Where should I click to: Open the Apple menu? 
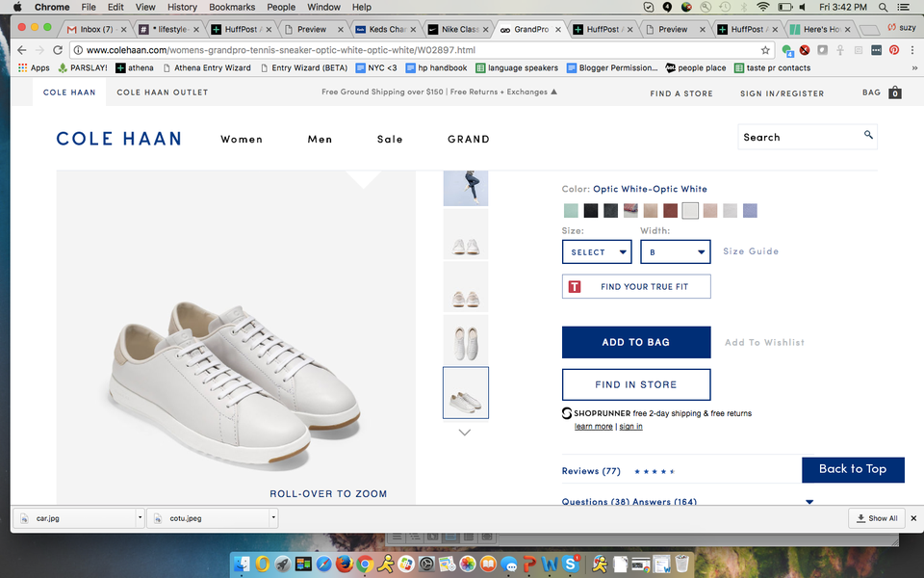click(x=17, y=7)
